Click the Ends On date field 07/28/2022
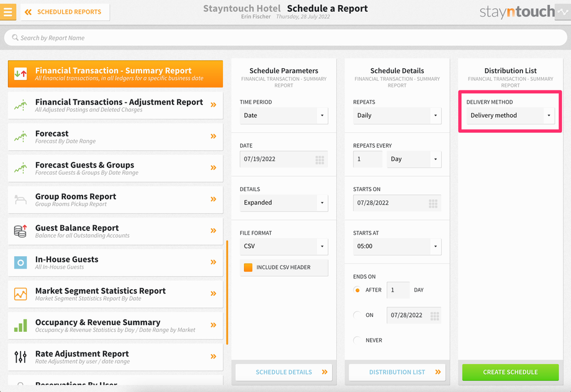This screenshot has width=571, height=392. tap(414, 315)
